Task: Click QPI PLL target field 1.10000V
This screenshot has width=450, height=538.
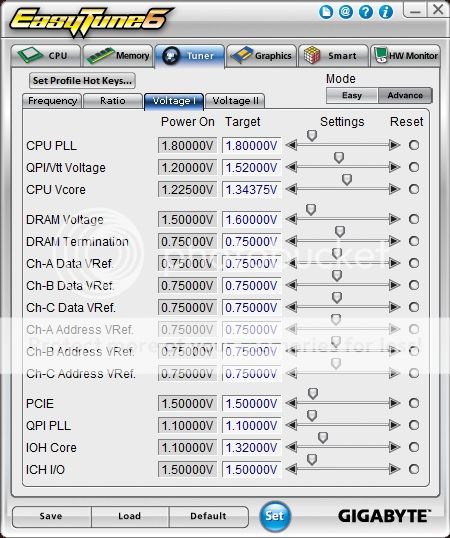Action: [251, 425]
